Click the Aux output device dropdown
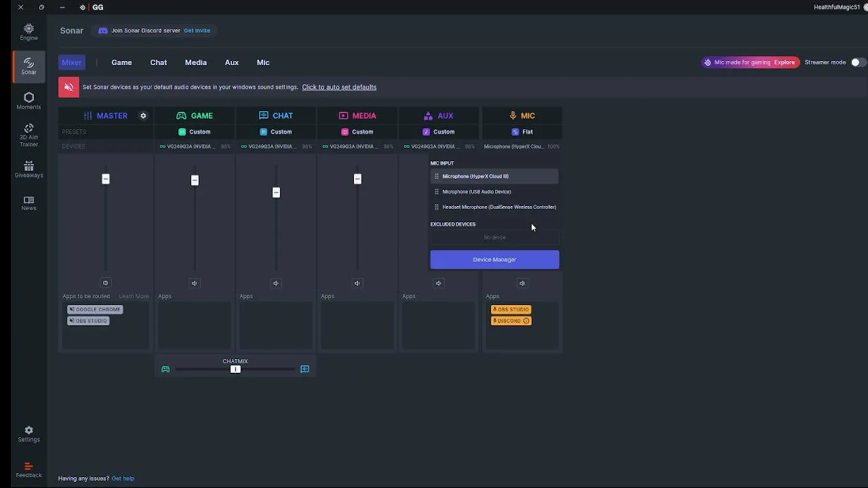The height and width of the screenshot is (488, 868). [x=439, y=146]
